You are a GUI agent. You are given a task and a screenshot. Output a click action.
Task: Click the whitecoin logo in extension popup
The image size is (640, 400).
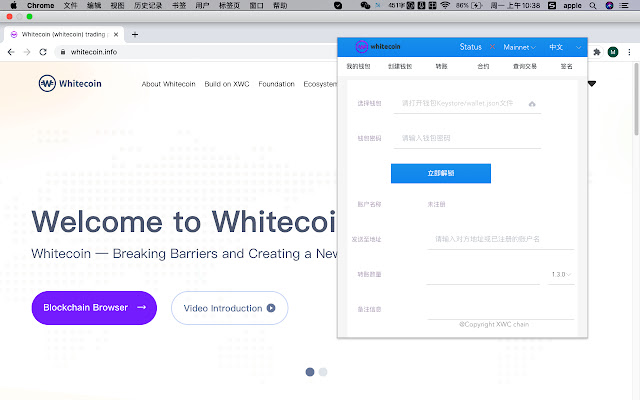tap(378, 47)
